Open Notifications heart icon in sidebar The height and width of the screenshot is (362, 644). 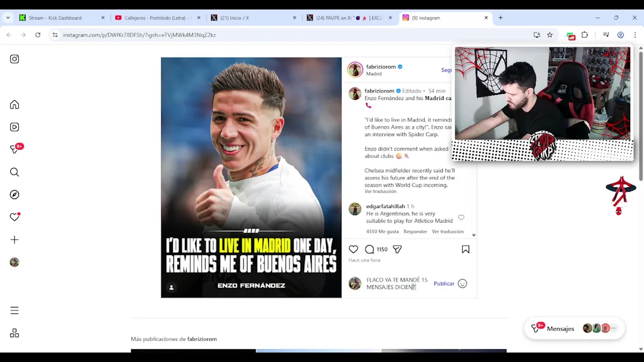point(14,217)
